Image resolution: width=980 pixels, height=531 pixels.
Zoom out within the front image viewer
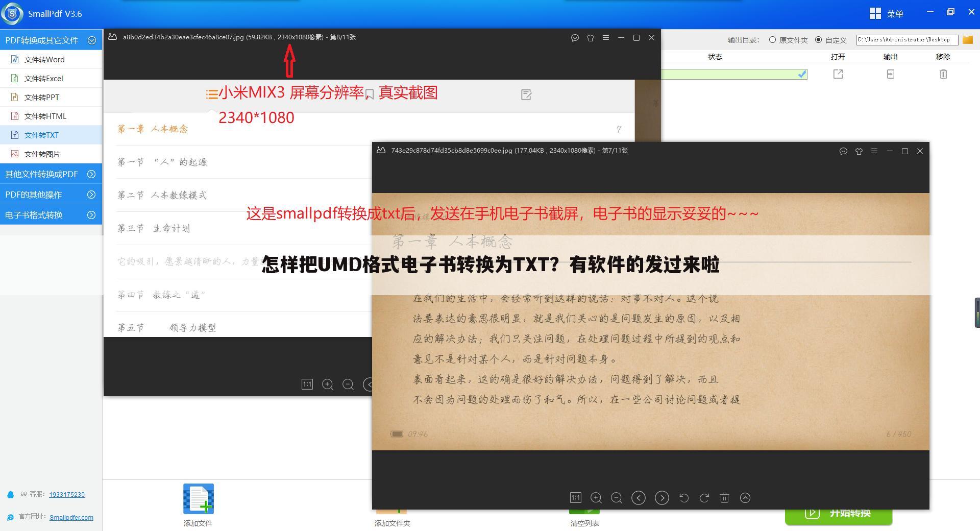click(617, 497)
